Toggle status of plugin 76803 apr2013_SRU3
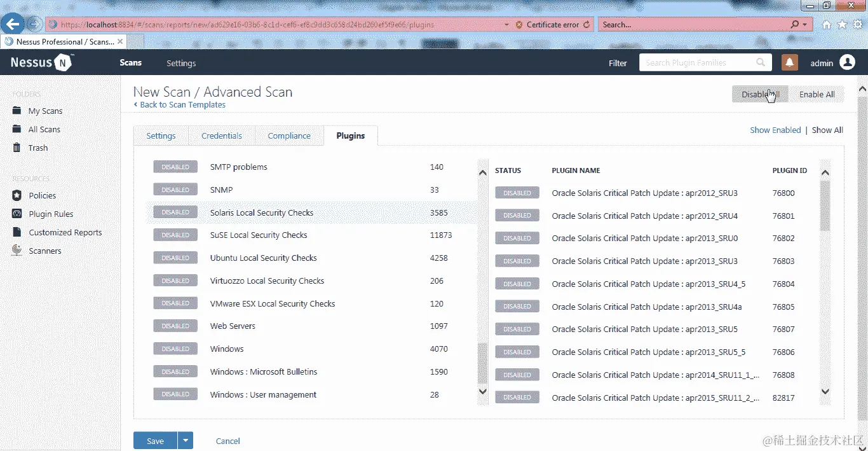The image size is (868, 451). coord(517,261)
